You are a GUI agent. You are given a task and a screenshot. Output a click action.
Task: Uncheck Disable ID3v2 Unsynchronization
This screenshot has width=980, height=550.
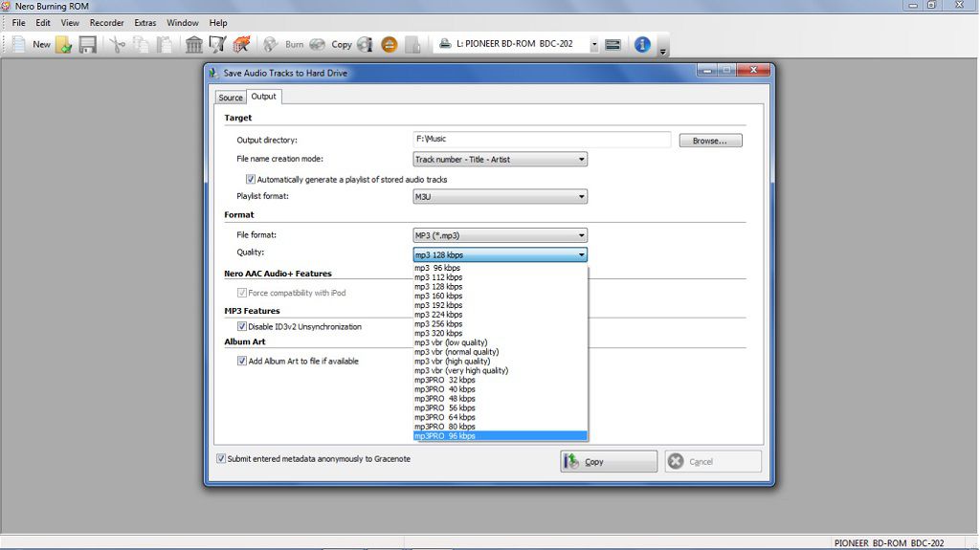[x=242, y=326]
